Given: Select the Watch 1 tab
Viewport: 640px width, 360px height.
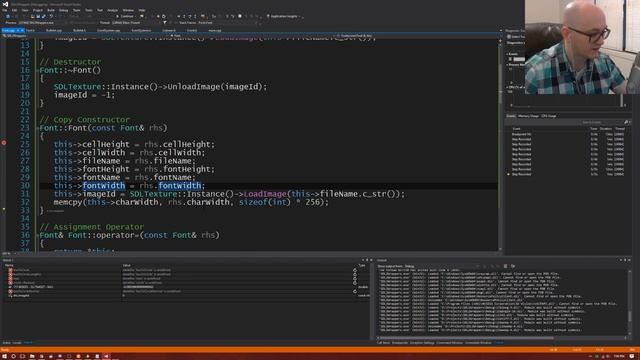Looking at the screenshot, I should tap(28, 343).
